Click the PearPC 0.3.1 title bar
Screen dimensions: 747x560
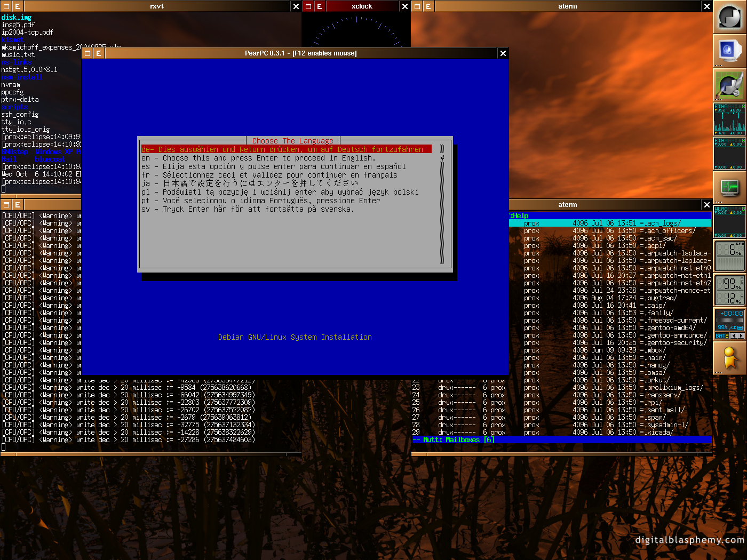301,53
